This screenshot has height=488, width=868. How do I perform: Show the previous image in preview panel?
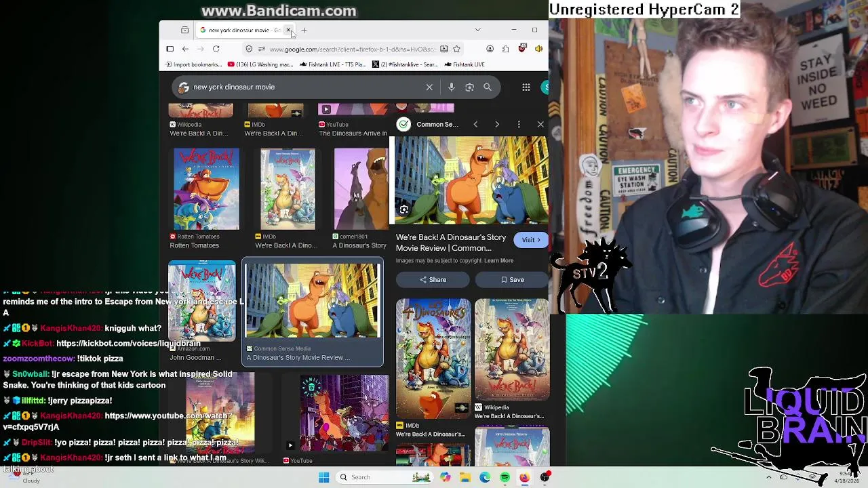(x=475, y=124)
